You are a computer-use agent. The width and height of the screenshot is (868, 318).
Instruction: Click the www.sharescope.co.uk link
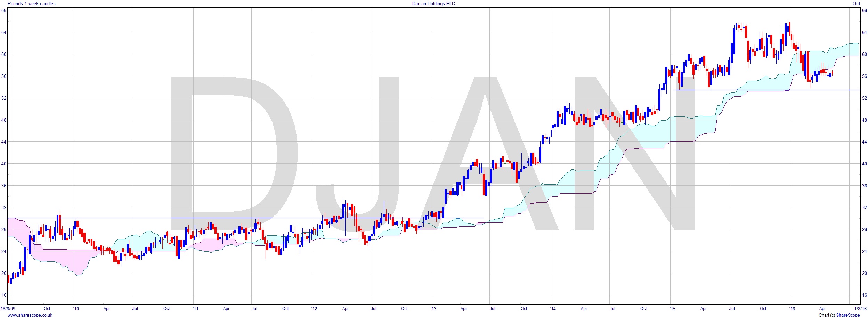pos(30,315)
